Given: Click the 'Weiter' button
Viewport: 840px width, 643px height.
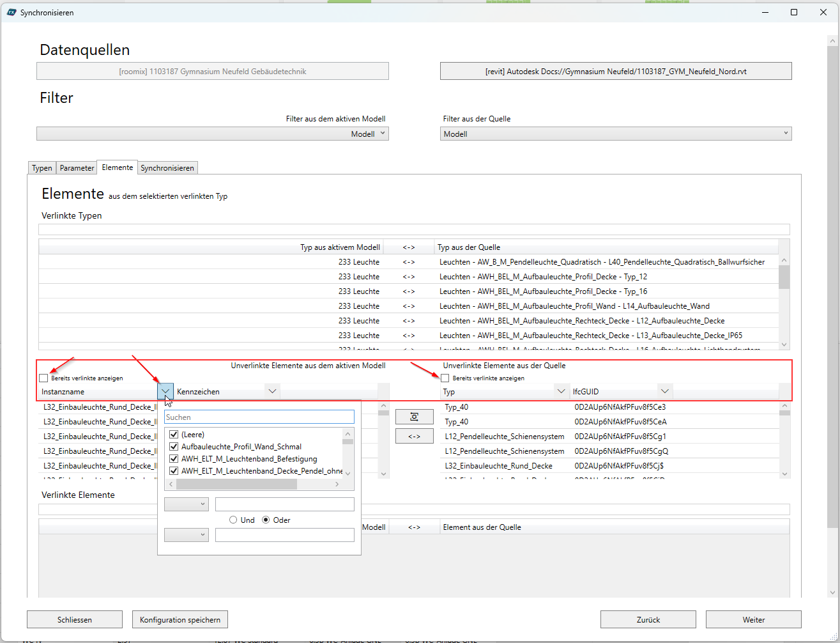Looking at the screenshot, I should 753,619.
